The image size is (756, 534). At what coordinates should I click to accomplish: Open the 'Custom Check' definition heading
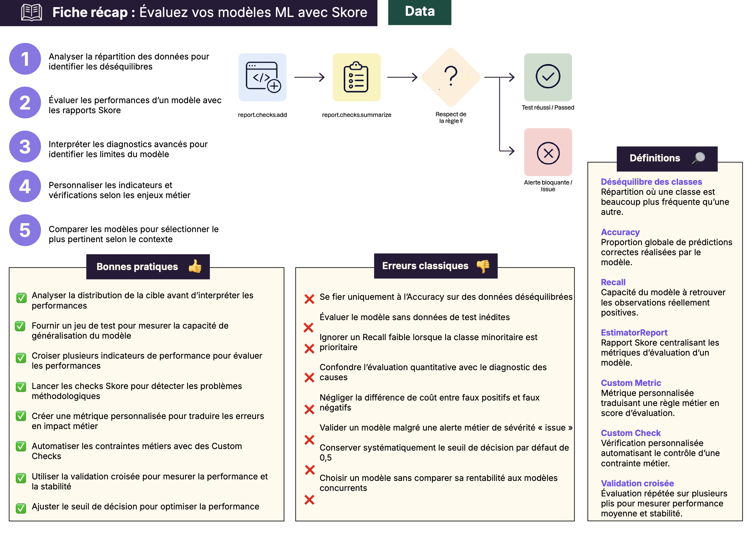pos(631,433)
